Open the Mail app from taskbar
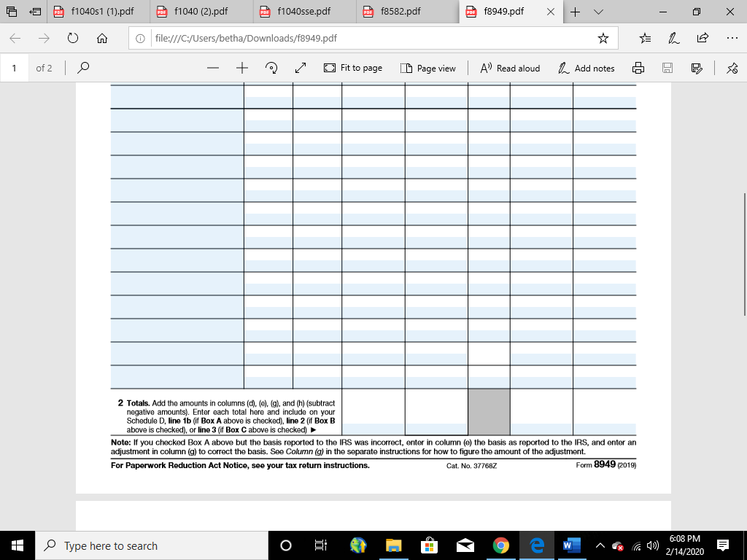 465,545
